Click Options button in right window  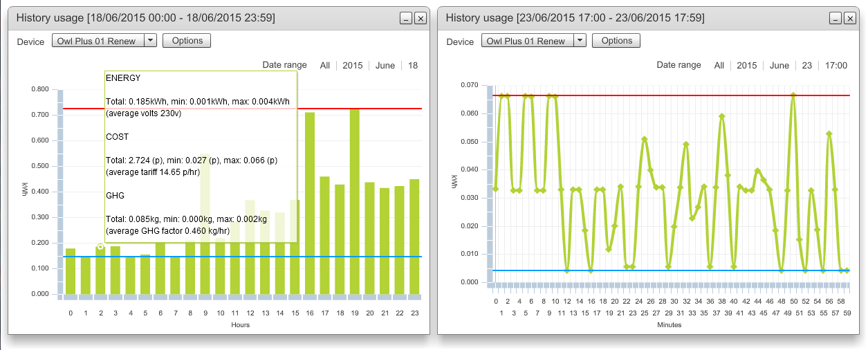point(616,41)
